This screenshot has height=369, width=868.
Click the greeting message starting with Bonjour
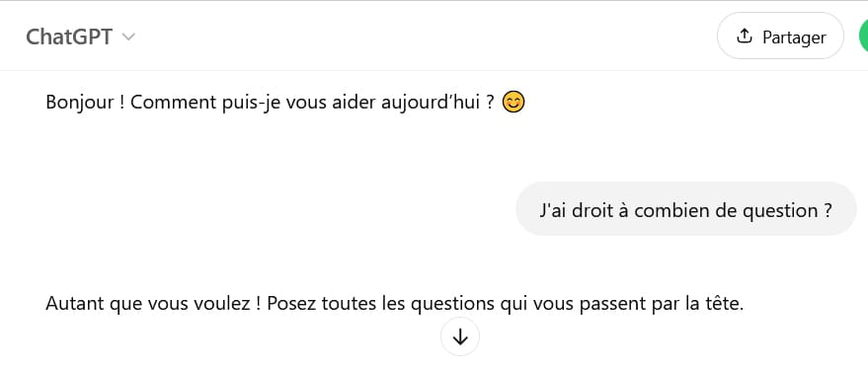[285, 103]
